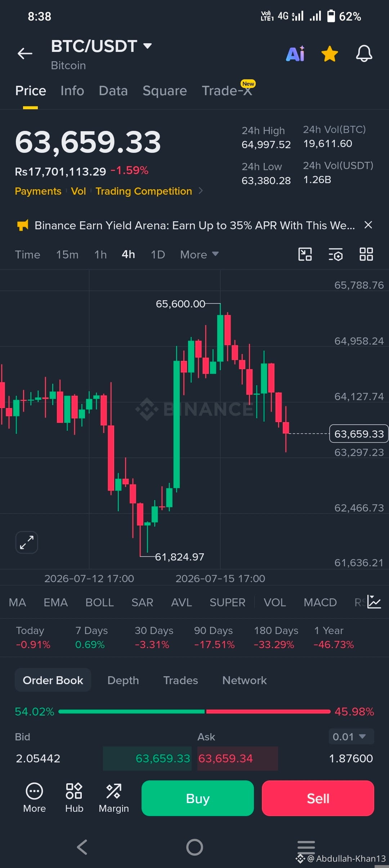Tap the announcement megaphone icon

[23, 226]
